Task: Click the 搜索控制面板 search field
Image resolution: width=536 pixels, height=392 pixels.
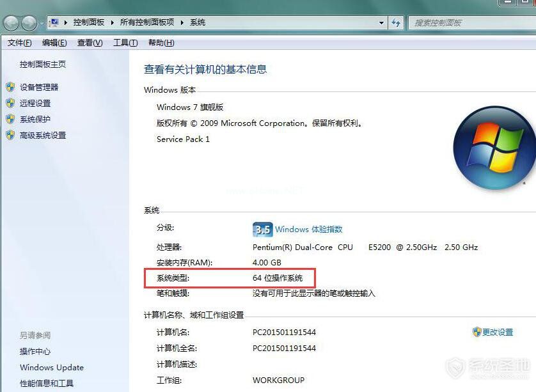Action: point(473,23)
